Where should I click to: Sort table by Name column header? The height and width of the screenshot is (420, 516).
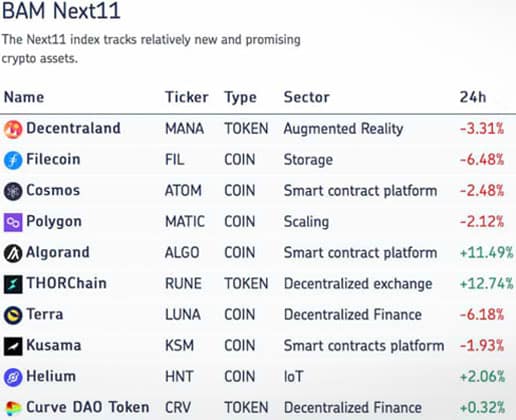coord(24,97)
